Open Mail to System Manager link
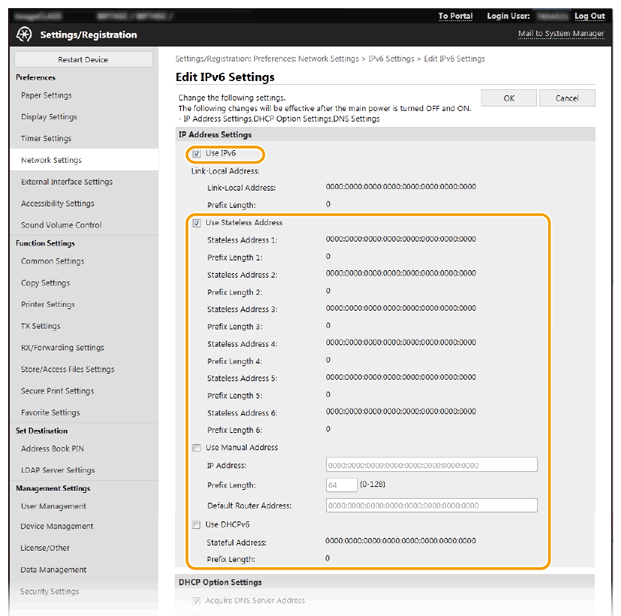621x616 pixels. coord(560,34)
